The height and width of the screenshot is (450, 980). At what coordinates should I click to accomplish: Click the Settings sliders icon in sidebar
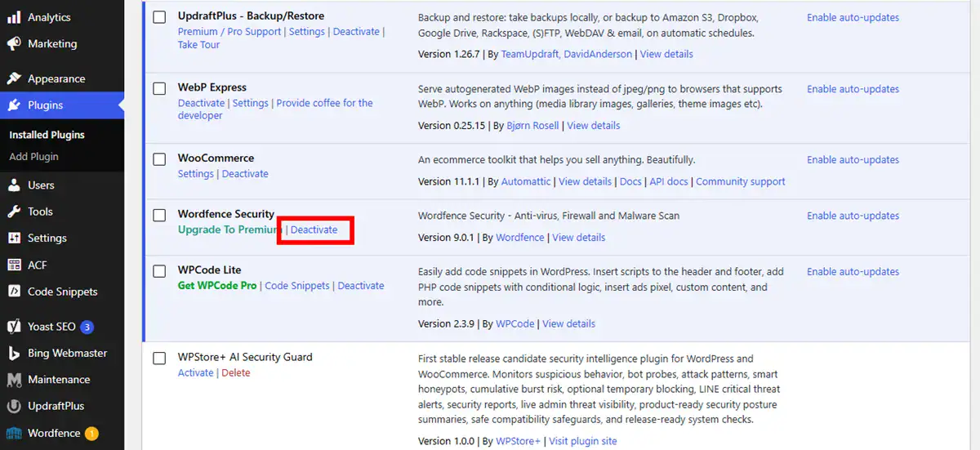pos(14,238)
